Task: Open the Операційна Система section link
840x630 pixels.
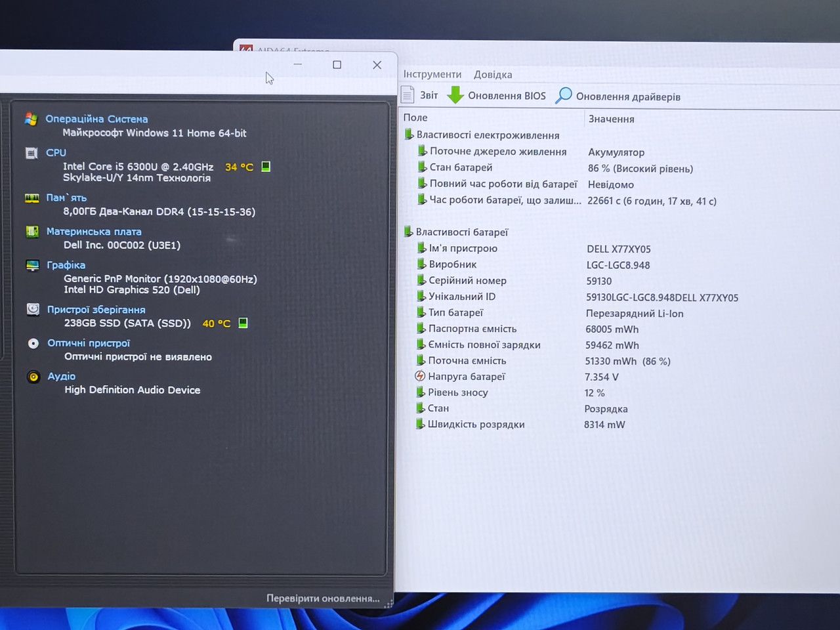Action: click(96, 119)
